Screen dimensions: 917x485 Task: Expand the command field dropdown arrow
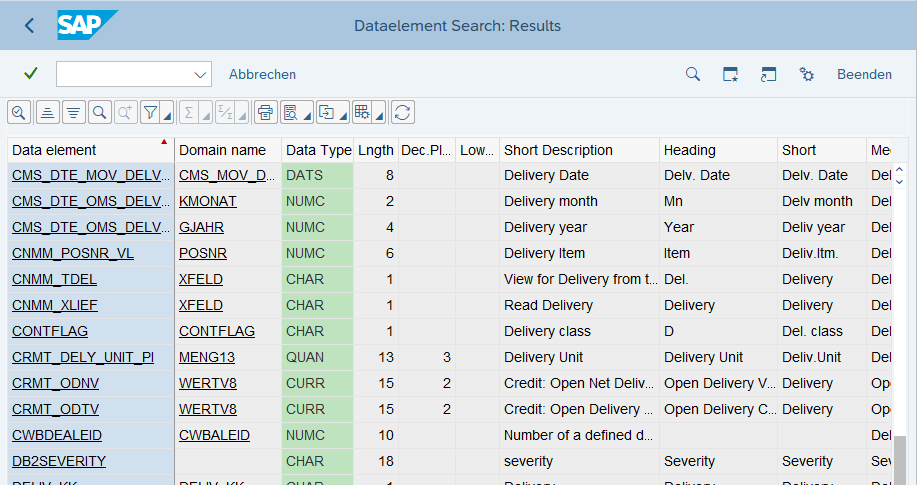click(x=198, y=74)
